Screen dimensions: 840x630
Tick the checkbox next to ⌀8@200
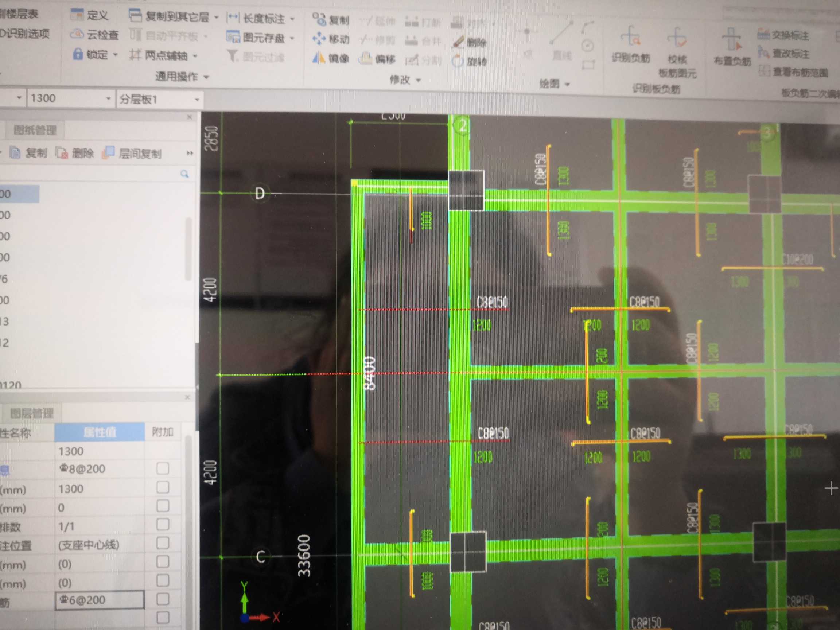tap(163, 468)
